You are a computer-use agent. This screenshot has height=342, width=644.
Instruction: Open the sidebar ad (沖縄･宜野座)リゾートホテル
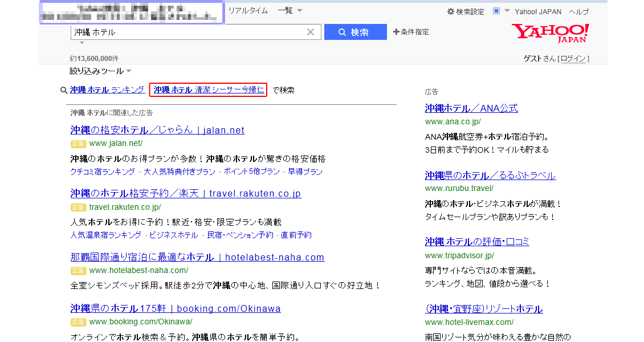[x=484, y=309]
